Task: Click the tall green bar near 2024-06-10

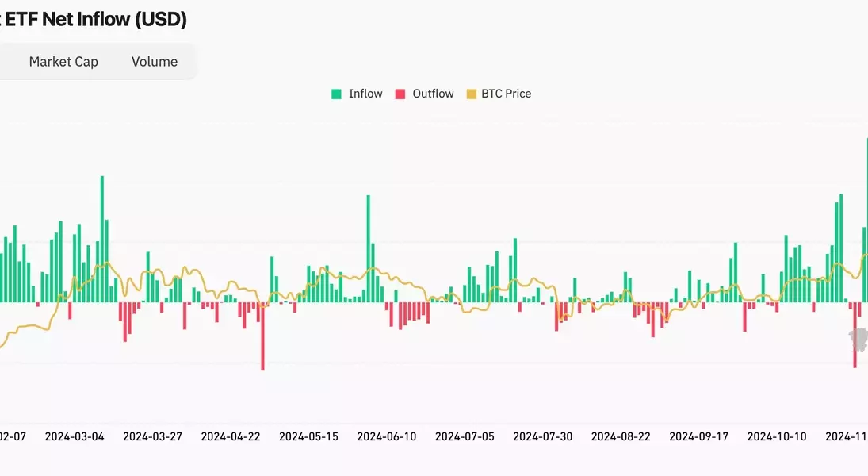Action: click(369, 248)
